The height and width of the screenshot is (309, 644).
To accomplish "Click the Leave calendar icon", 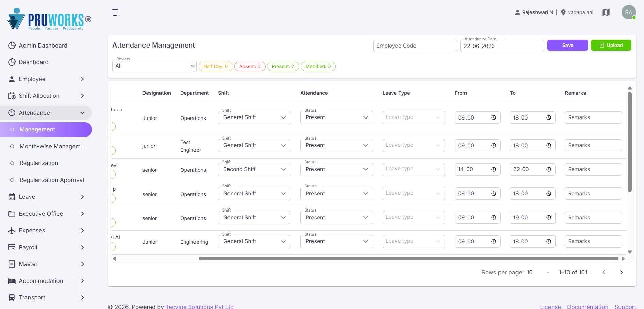I will (12, 197).
